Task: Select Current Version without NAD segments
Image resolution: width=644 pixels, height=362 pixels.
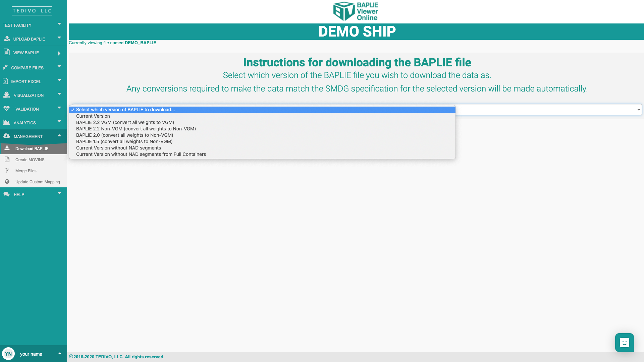Action: (118, 148)
